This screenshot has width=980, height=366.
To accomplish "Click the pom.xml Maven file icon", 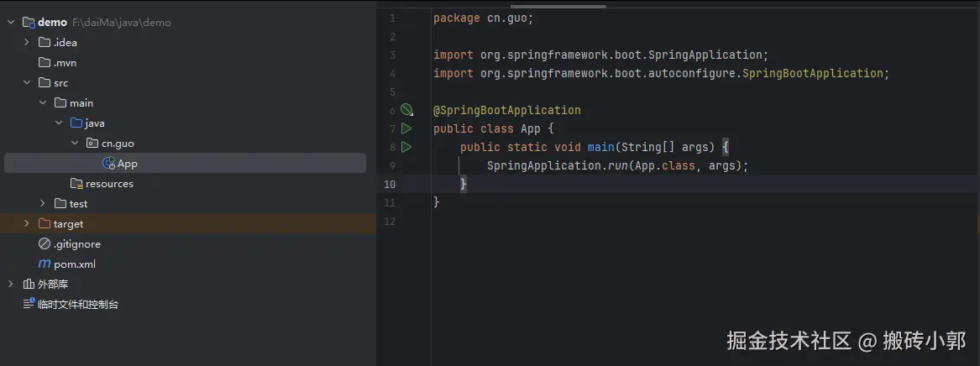I will (45, 264).
